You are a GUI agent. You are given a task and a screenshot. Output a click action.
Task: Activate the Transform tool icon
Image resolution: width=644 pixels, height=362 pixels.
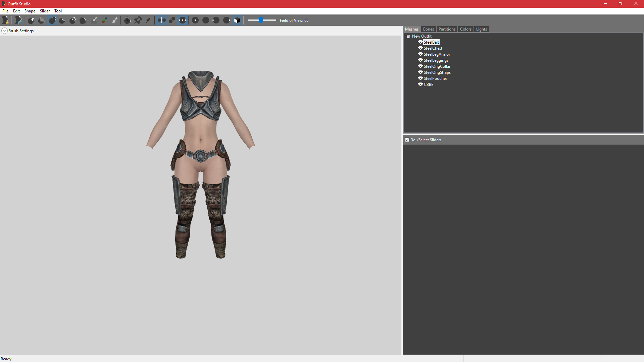128,20
